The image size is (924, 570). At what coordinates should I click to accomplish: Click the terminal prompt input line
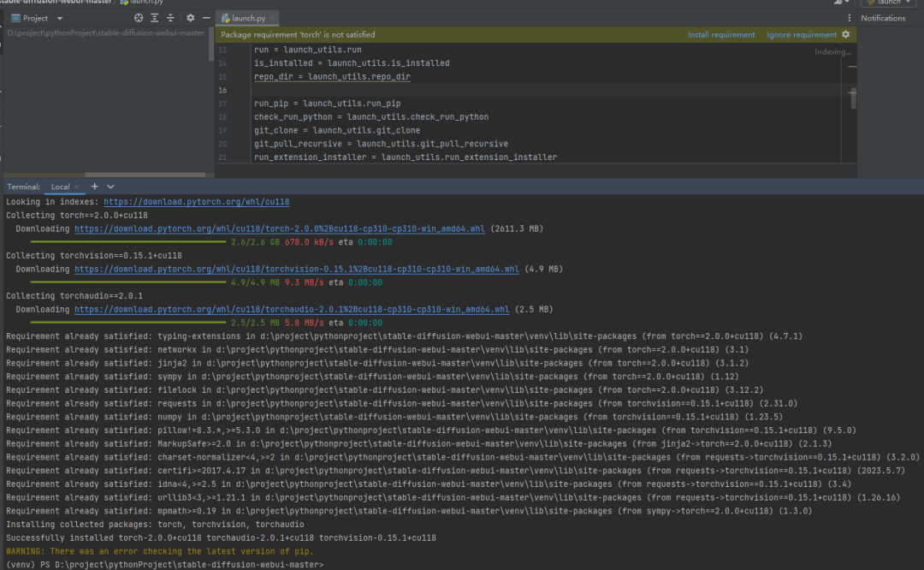[x=164, y=565]
